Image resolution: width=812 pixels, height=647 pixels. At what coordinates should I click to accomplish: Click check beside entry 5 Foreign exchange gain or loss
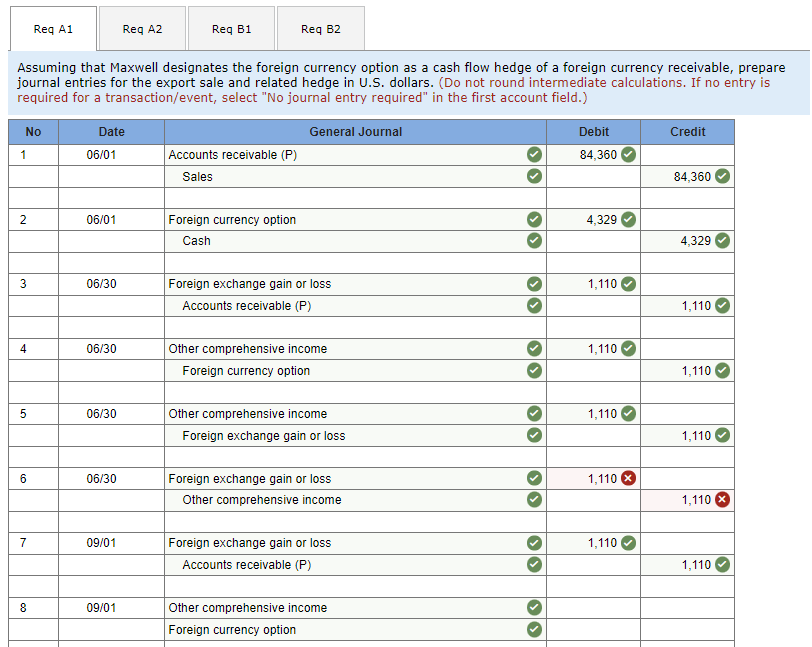[534, 435]
